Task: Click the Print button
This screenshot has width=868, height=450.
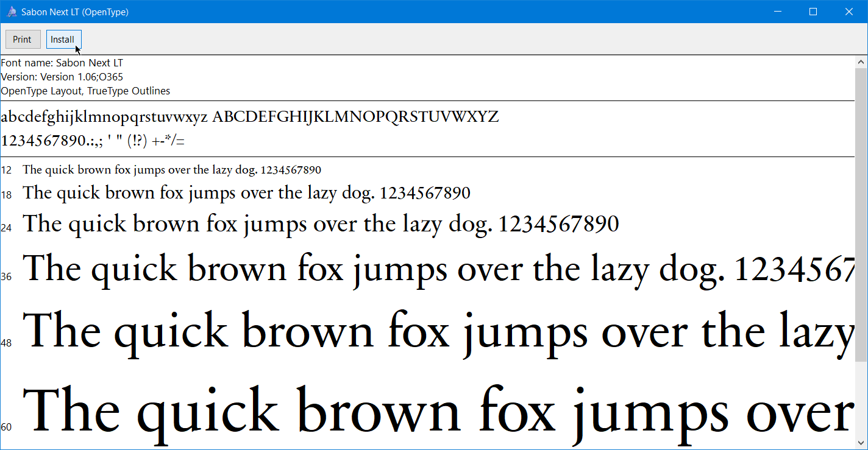Action: click(x=23, y=40)
